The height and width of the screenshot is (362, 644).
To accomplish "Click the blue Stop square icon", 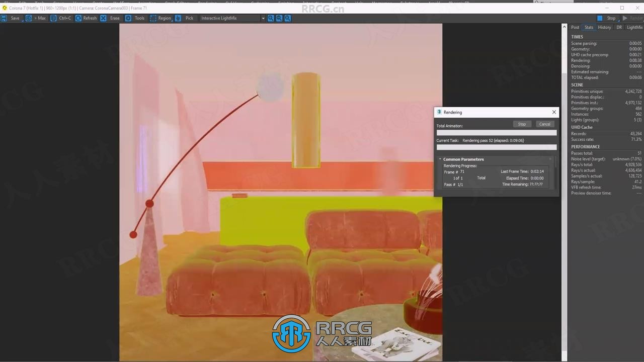I will click(x=600, y=18).
